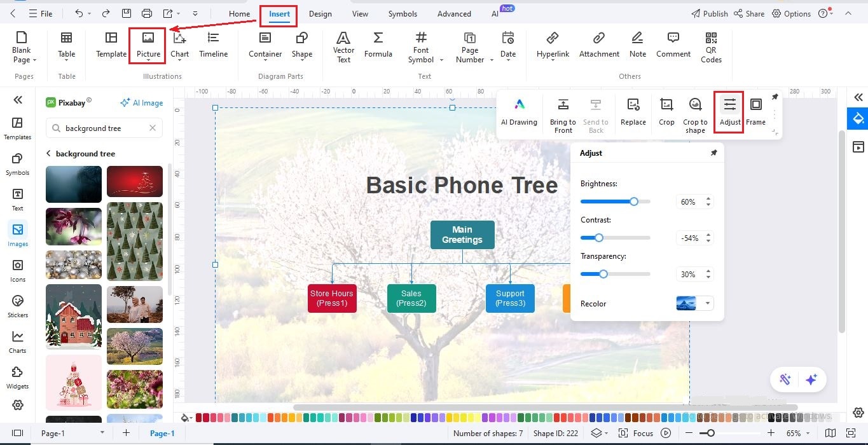Viewport: 868px width, 445px height.
Task: Open the Templates sidebar panel
Action: coord(17,128)
